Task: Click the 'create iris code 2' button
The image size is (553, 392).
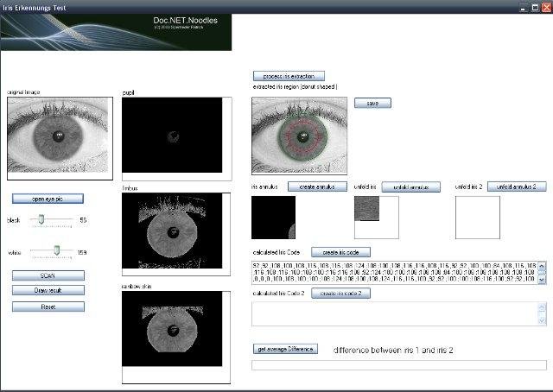Action: click(x=340, y=294)
